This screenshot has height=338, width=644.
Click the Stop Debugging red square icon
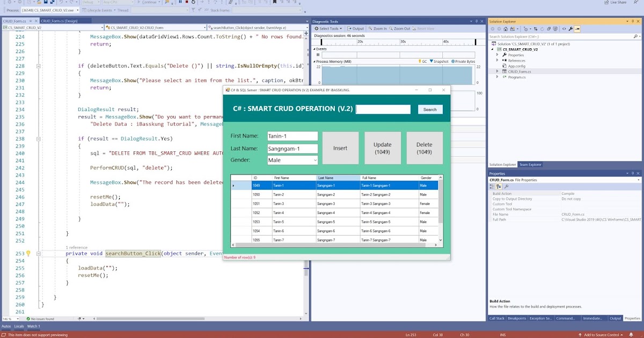click(187, 2)
